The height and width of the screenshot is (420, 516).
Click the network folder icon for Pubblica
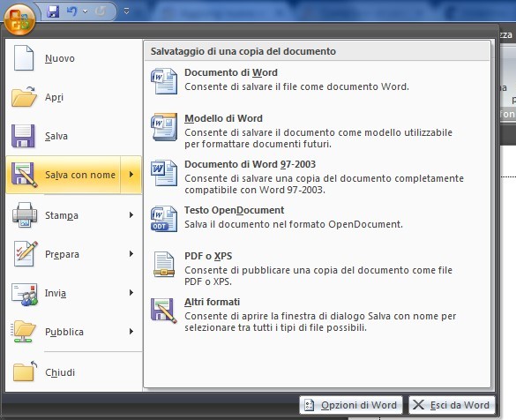tap(23, 331)
